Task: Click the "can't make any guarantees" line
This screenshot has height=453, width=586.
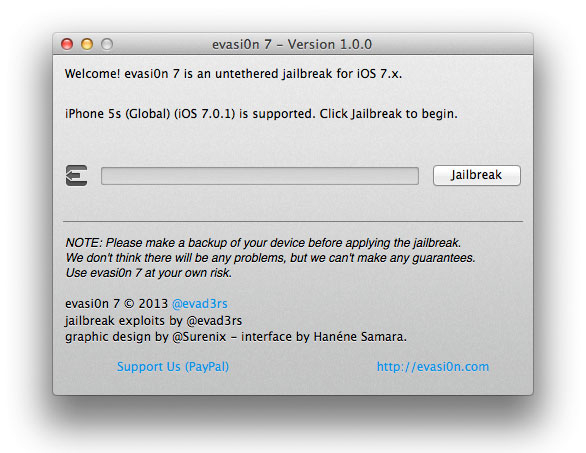Action: (271, 258)
